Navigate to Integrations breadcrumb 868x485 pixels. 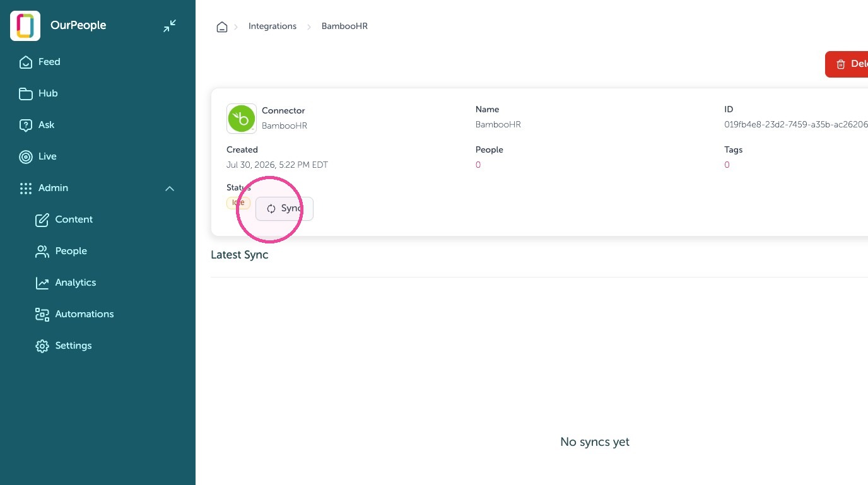point(273,26)
